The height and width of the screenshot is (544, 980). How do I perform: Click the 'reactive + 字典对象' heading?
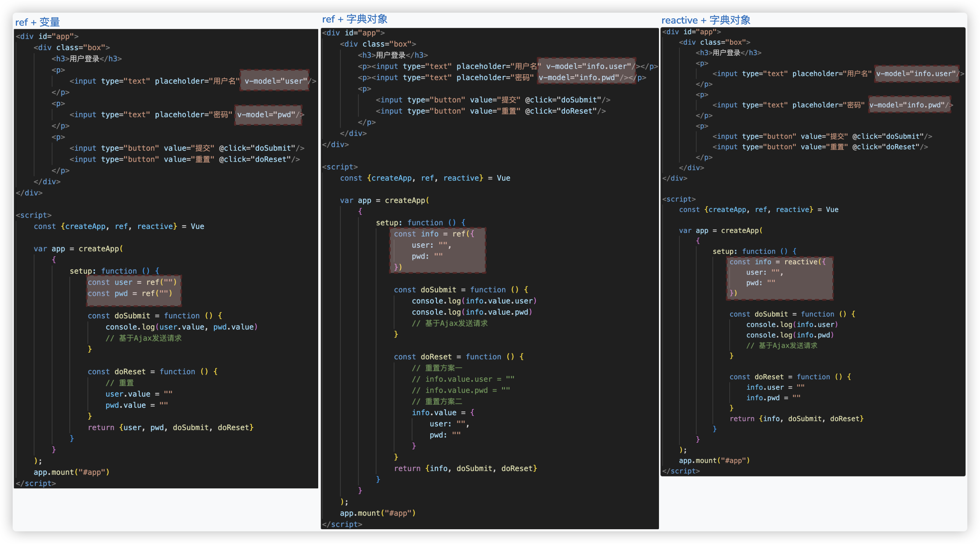click(x=705, y=20)
